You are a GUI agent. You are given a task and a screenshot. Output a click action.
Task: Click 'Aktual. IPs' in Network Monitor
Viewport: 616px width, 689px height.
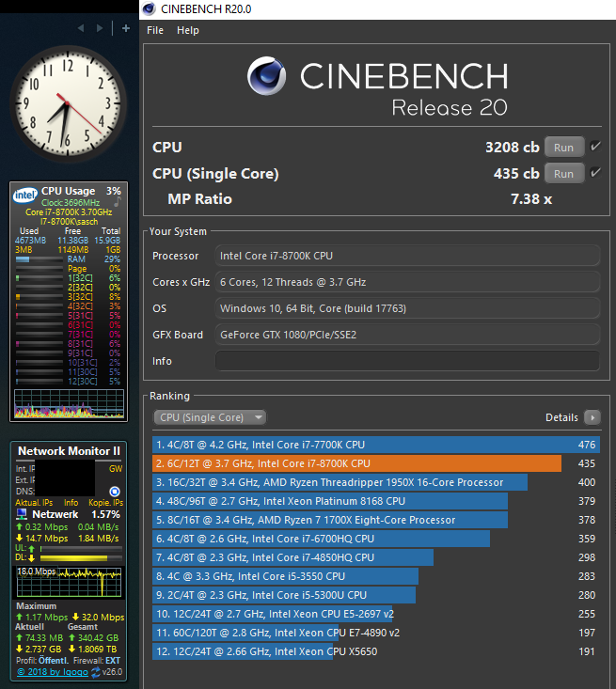(x=34, y=503)
